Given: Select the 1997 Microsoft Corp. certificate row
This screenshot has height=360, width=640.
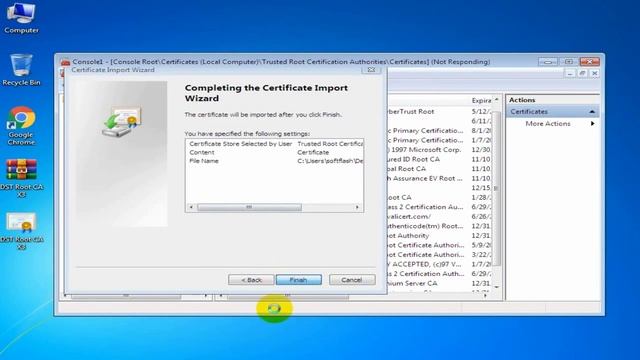Looking at the screenshot, I should point(439,150).
